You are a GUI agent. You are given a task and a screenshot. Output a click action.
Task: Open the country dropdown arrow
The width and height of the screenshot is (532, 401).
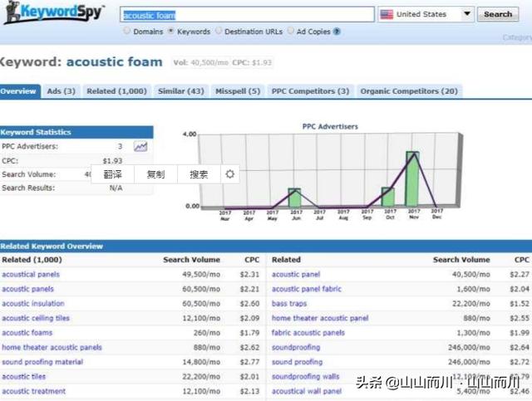pyautogui.click(x=466, y=14)
